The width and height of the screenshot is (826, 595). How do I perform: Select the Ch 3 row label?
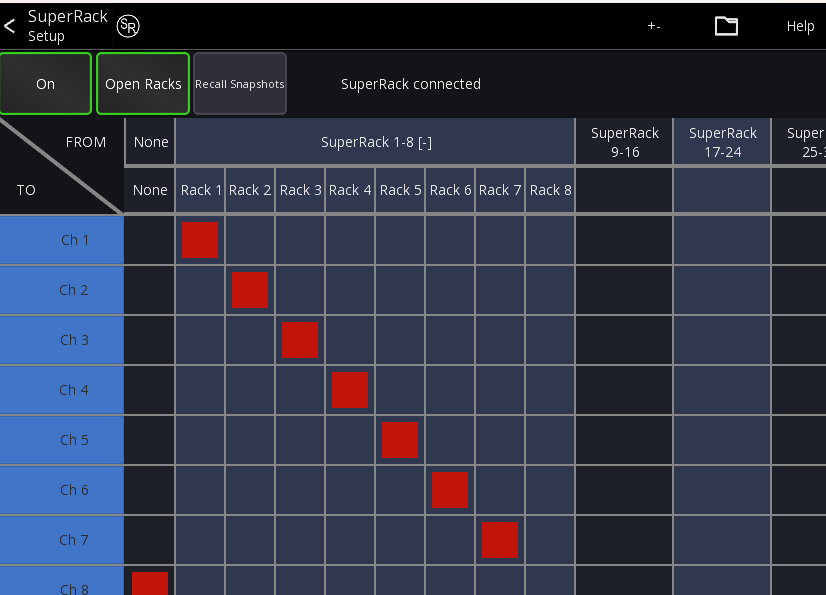coord(62,340)
